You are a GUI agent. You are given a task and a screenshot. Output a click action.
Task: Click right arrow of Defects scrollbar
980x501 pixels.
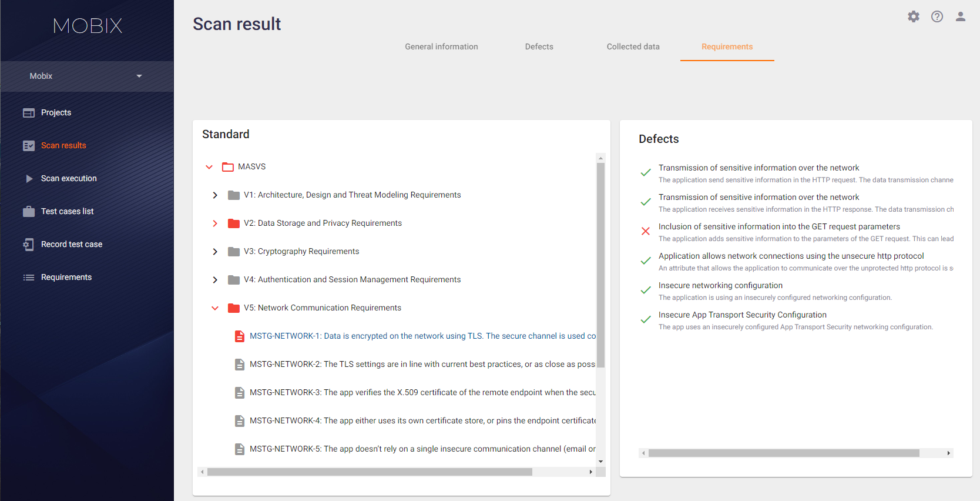948,453
